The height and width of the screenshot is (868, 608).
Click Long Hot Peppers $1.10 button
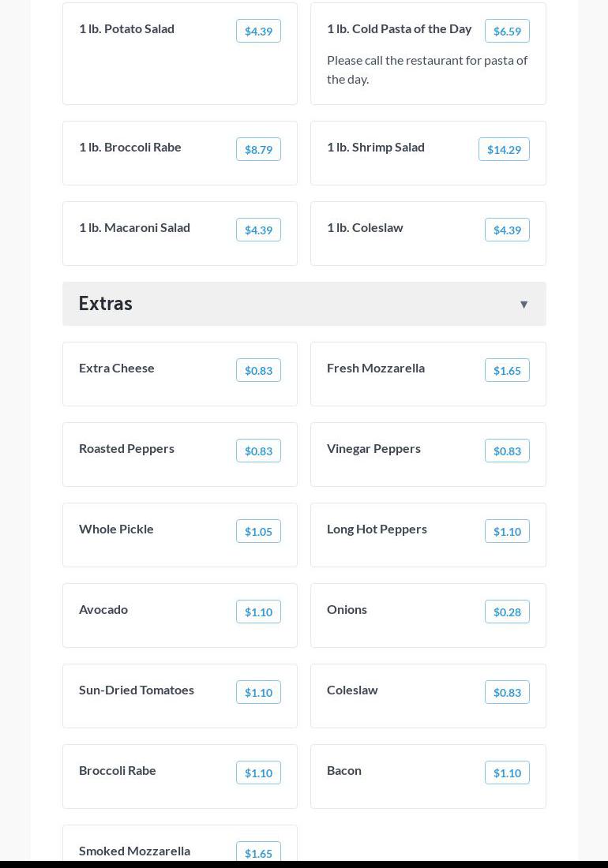click(x=507, y=531)
